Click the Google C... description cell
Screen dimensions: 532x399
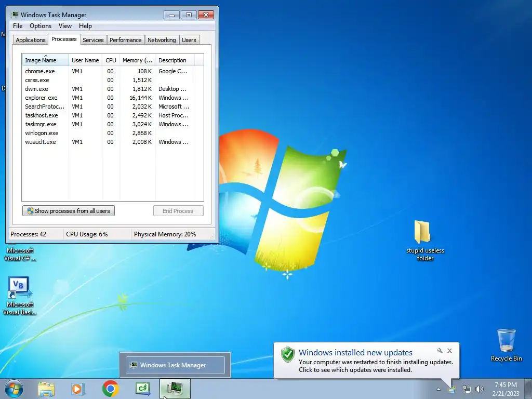[x=172, y=71]
